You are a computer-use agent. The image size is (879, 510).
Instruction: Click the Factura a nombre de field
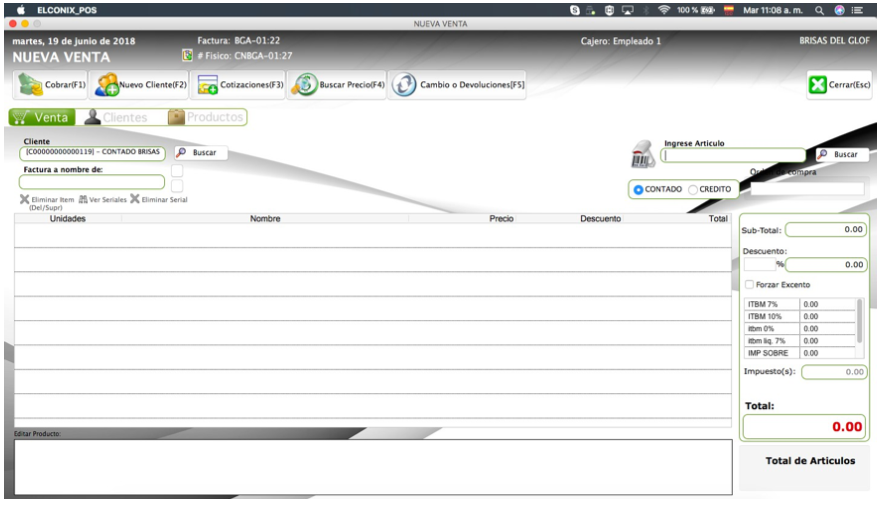92,182
